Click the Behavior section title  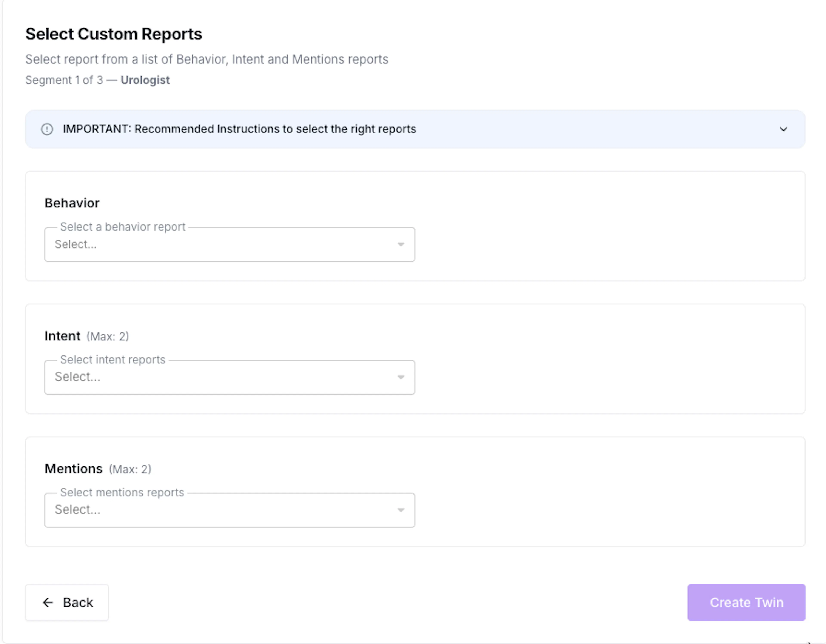72,203
